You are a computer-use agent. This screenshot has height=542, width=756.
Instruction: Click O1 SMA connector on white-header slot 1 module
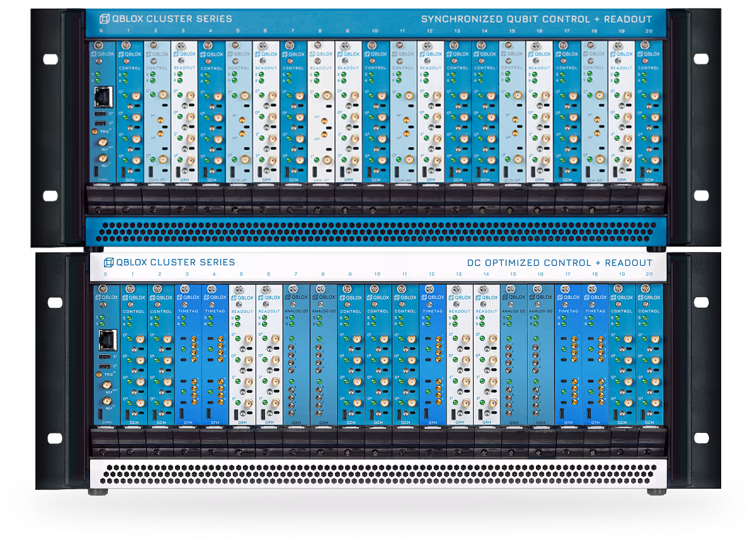(x=140, y=339)
